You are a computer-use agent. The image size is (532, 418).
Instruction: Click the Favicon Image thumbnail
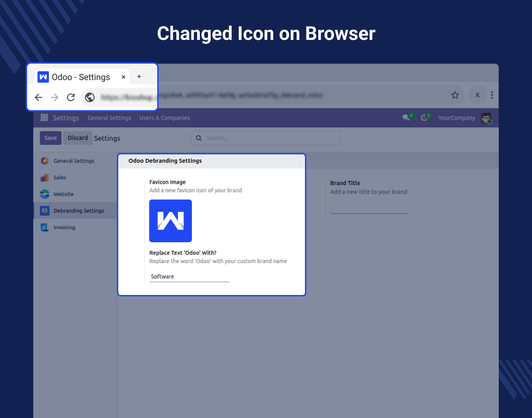coord(171,221)
